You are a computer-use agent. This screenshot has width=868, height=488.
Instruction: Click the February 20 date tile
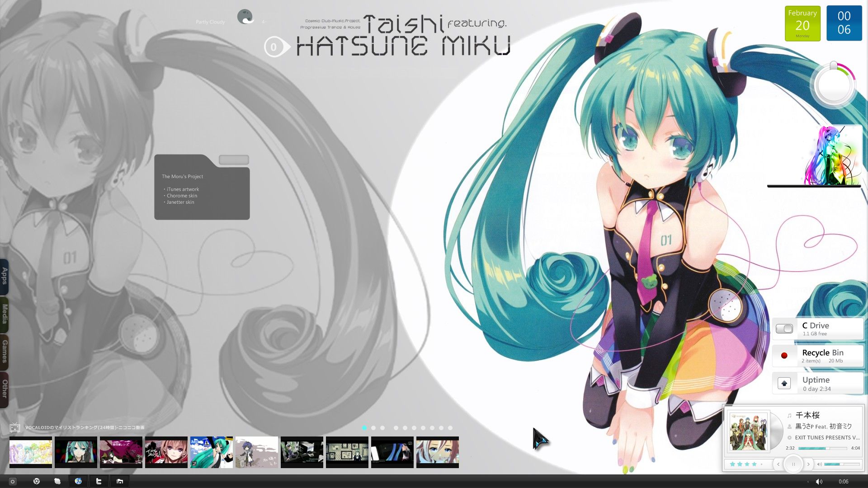[x=802, y=24]
